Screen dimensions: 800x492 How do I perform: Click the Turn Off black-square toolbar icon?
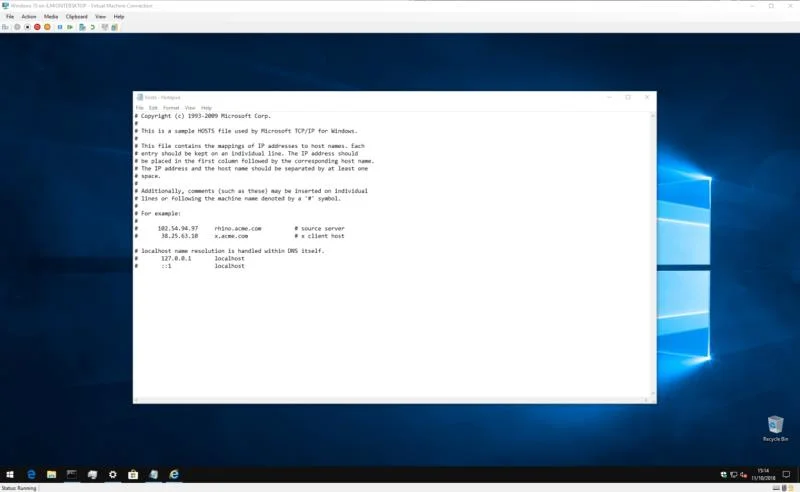(x=28, y=27)
